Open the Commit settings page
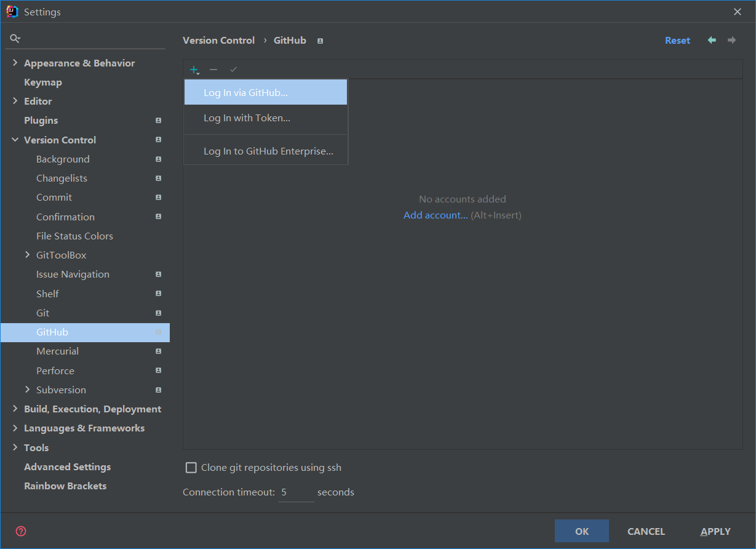 pos(54,197)
